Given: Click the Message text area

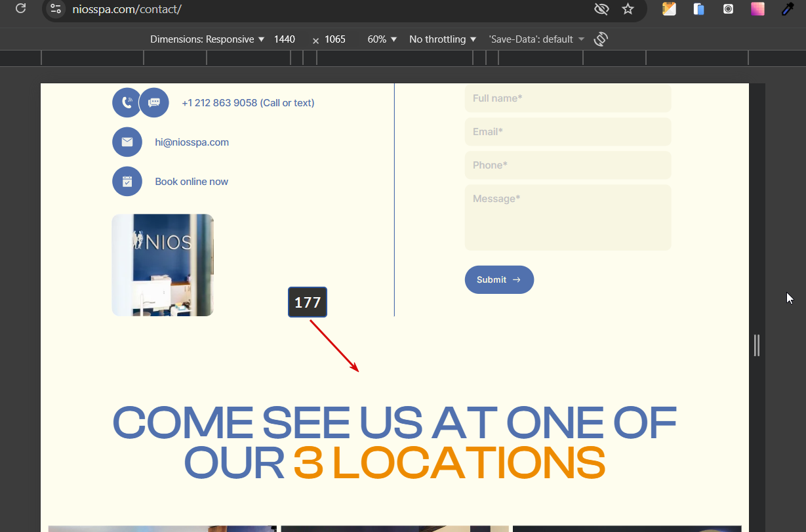Looking at the screenshot, I should [568, 218].
